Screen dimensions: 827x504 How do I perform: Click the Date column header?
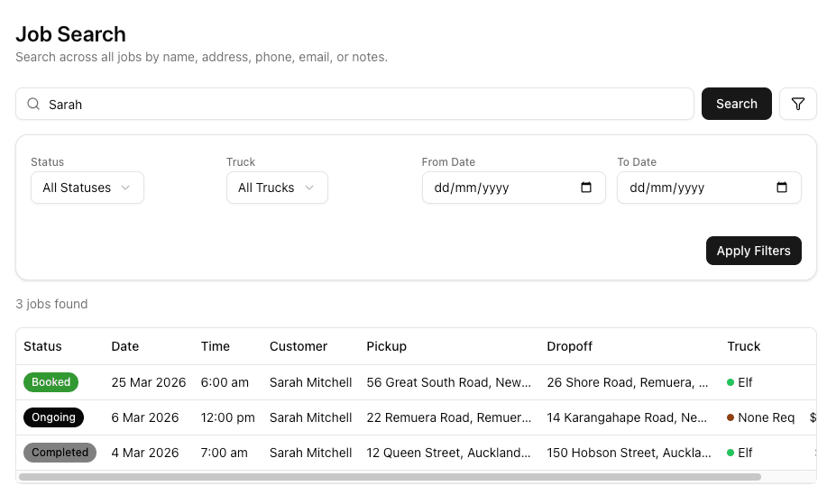[125, 346]
